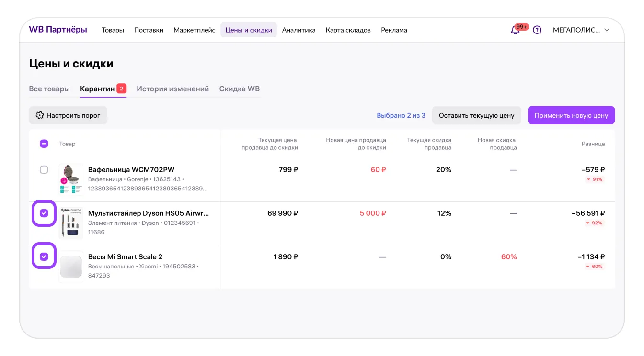Click the red 5 000 ₽ new price

[x=373, y=213]
